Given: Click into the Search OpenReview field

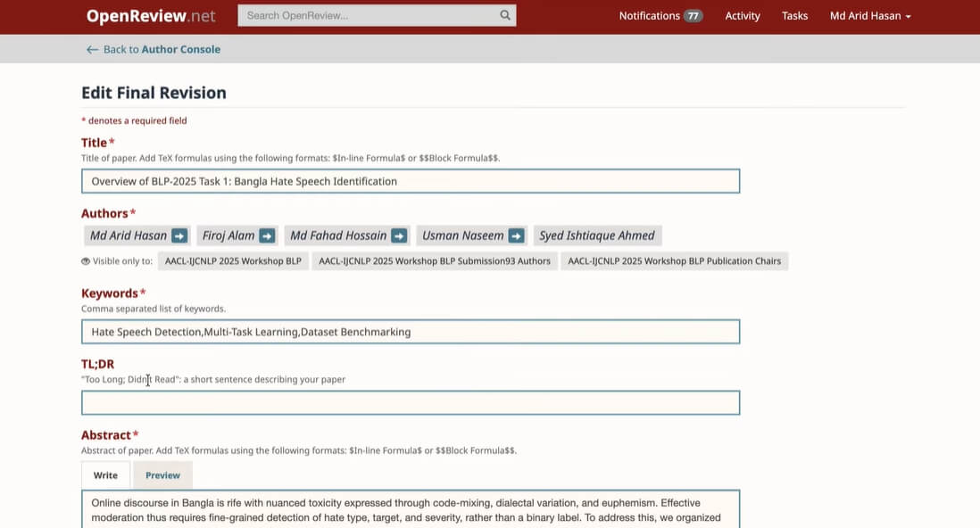Looking at the screenshot, I should (369, 16).
